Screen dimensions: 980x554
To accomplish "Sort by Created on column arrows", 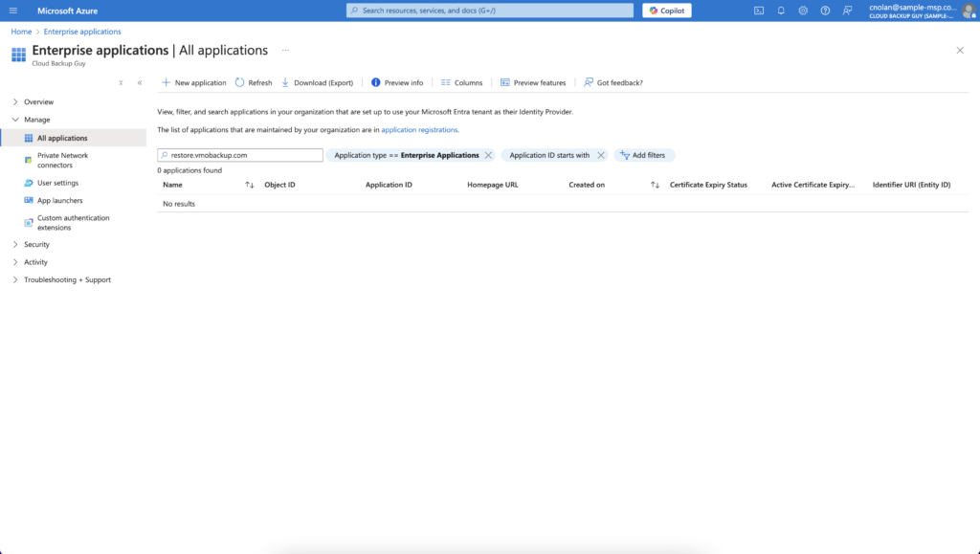I will [655, 185].
